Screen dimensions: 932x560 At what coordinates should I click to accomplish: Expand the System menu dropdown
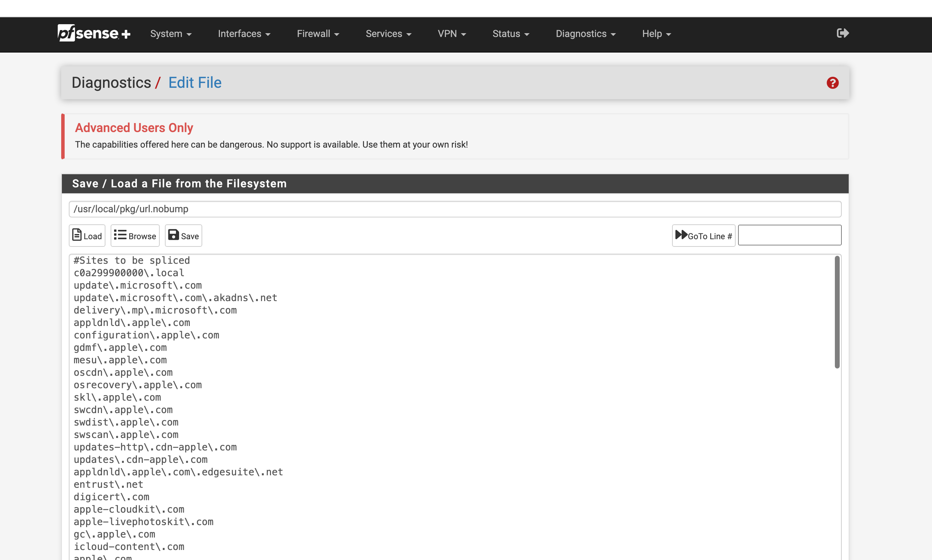(x=170, y=34)
